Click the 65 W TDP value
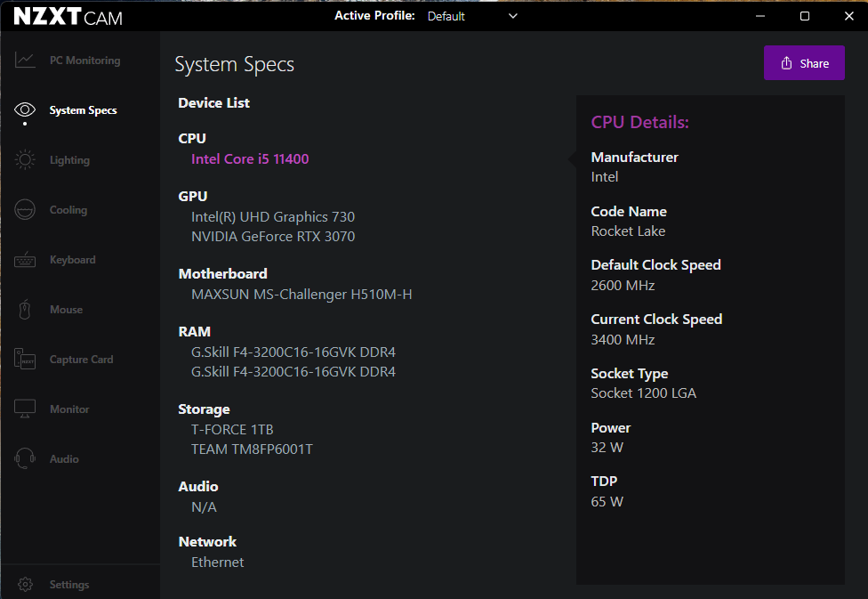This screenshot has width=868, height=599. 607,502
